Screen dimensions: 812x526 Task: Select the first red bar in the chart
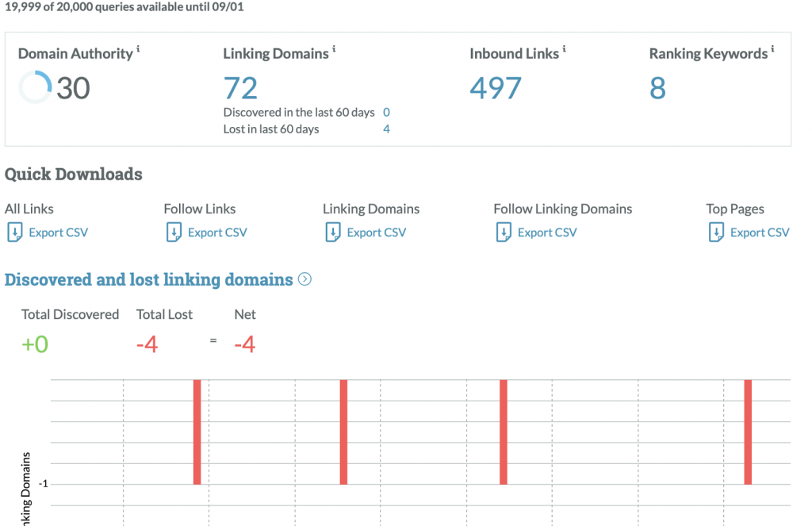pyautogui.click(x=196, y=430)
